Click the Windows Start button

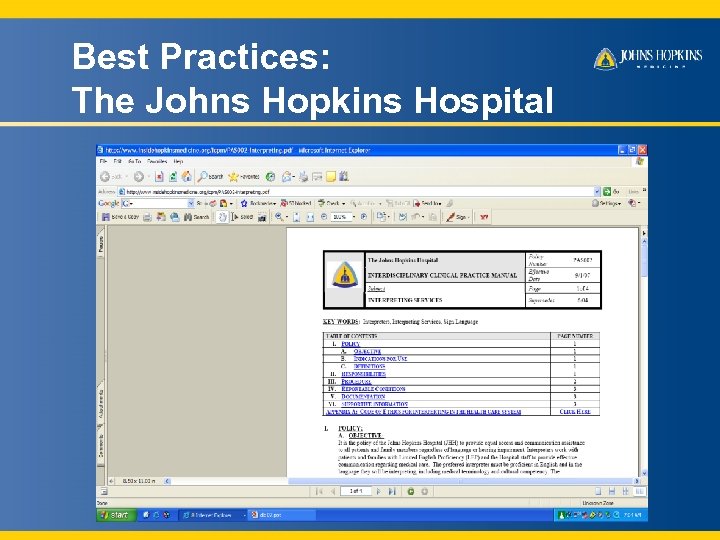[x=116, y=515]
